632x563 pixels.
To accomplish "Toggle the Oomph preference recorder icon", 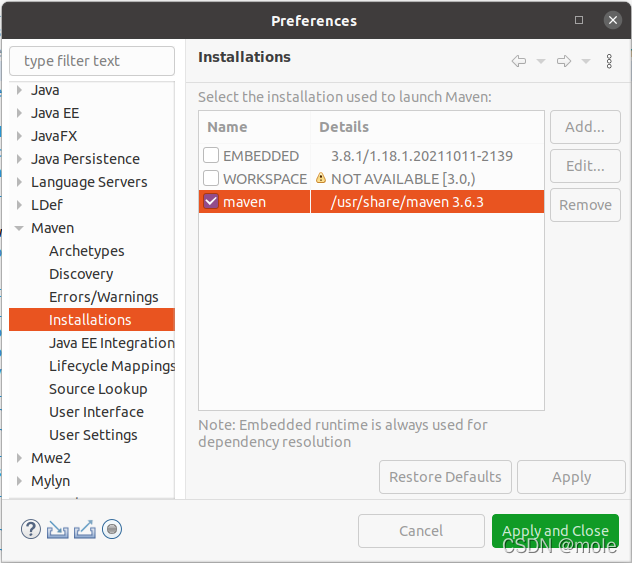I will (112, 529).
